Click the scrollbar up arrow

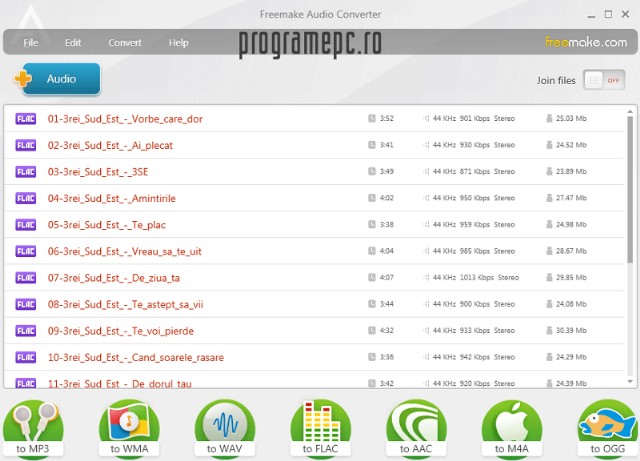(630, 111)
